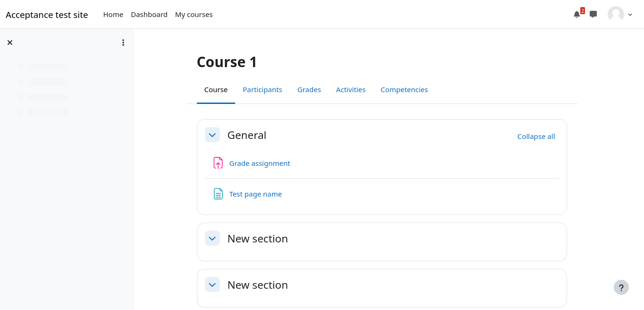Screen dimensions: 644x310
Task: Close the course index drawer
Action: [x=10, y=43]
